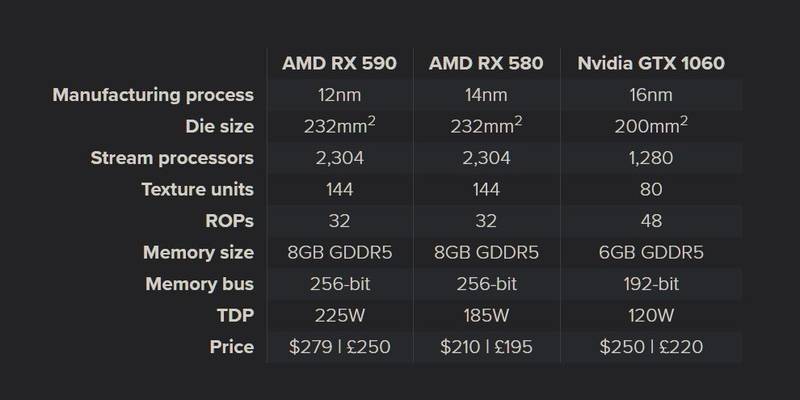Click the Stream processors row label
800x400 pixels.
(172, 158)
